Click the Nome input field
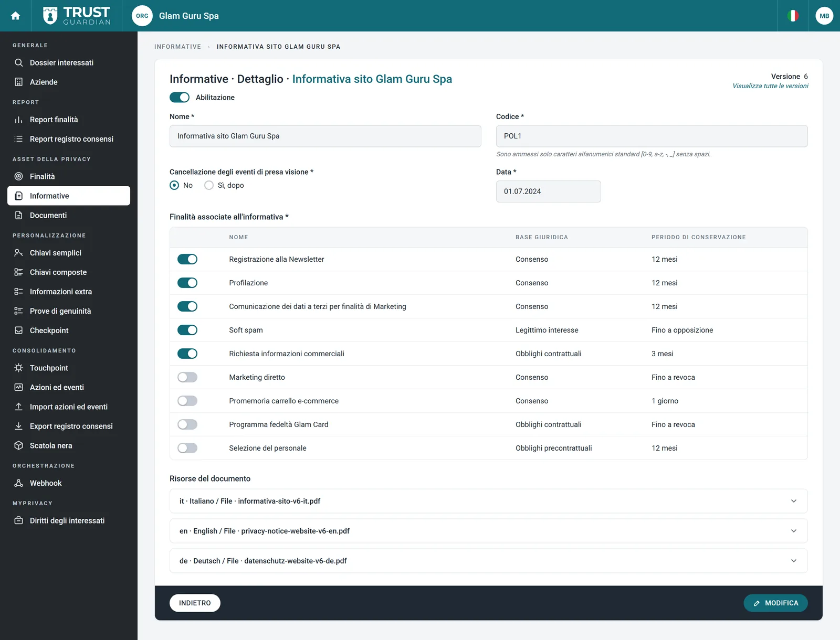Screen dimensions: 840x640 click(325, 136)
